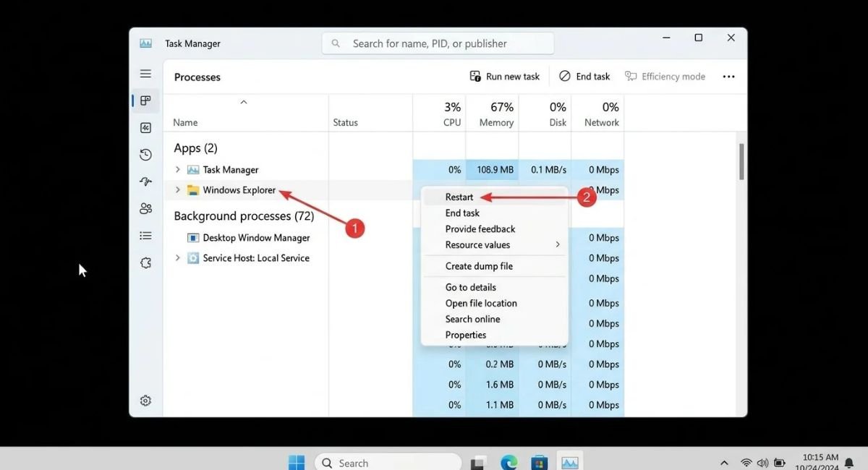Open Microsoft Store from taskbar

539,463
